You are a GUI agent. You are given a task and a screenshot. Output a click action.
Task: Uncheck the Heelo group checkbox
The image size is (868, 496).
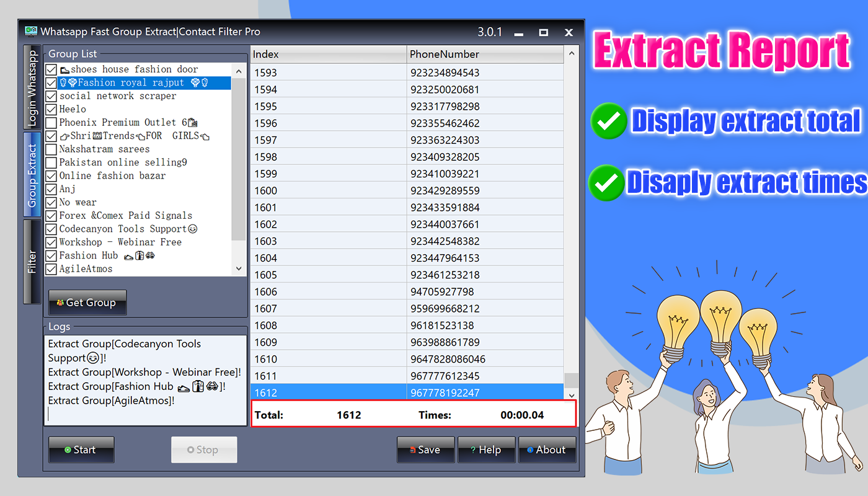coord(51,109)
